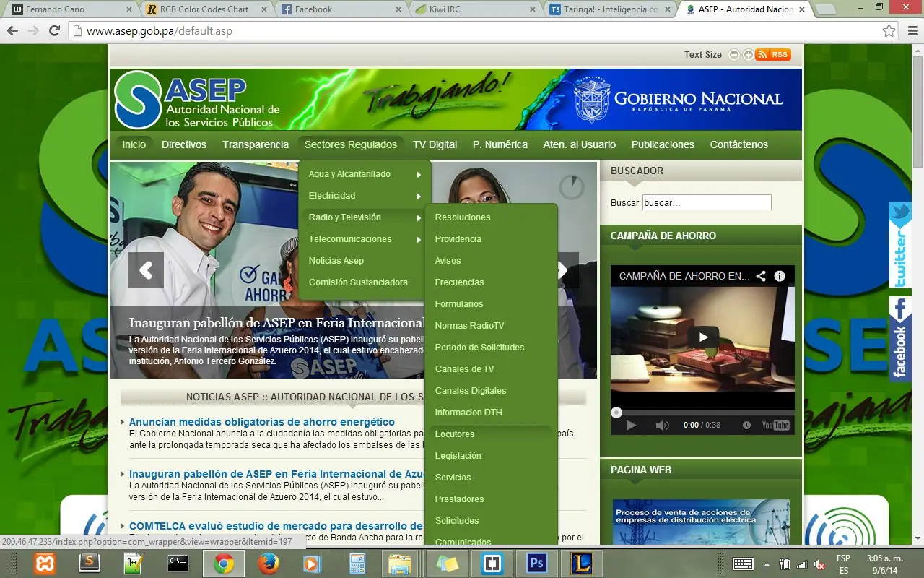The width and height of the screenshot is (924, 578).
Task: Open 'Inauguran pabellón de ASEP en Feria' news link
Action: 276,474
